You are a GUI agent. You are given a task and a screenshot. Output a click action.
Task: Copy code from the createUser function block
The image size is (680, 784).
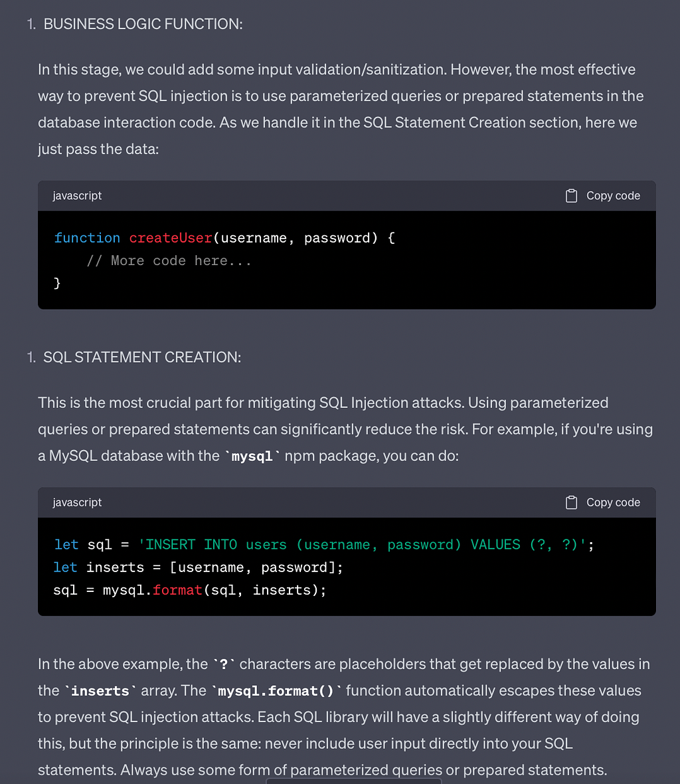pyautogui.click(x=602, y=196)
